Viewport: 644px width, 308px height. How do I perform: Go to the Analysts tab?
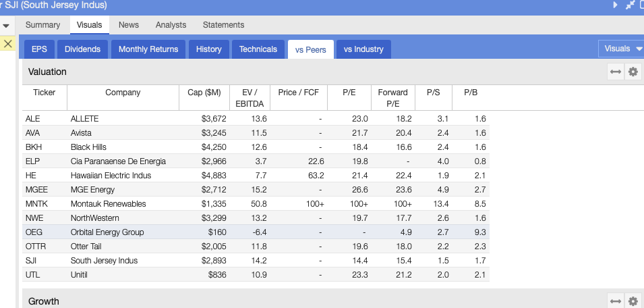[171, 25]
